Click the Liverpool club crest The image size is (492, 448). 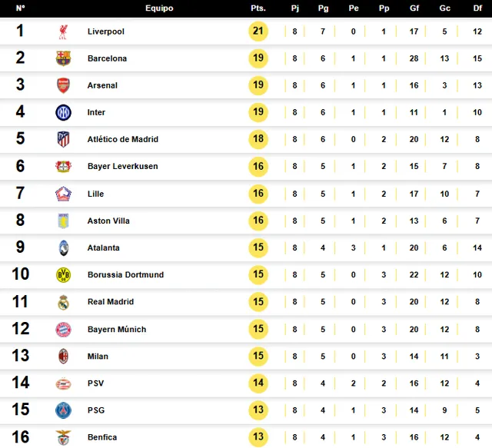[63, 32]
